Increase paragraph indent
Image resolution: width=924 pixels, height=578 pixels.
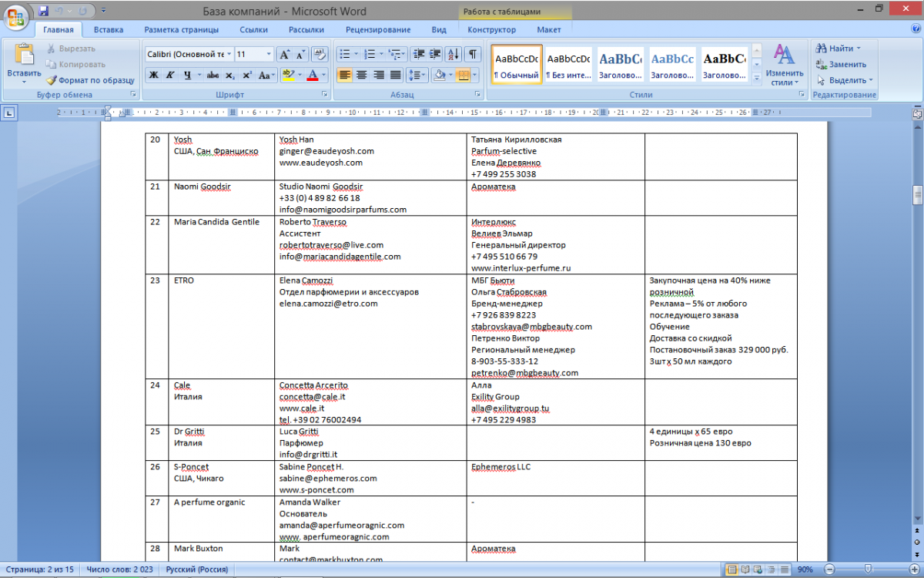tap(435, 54)
